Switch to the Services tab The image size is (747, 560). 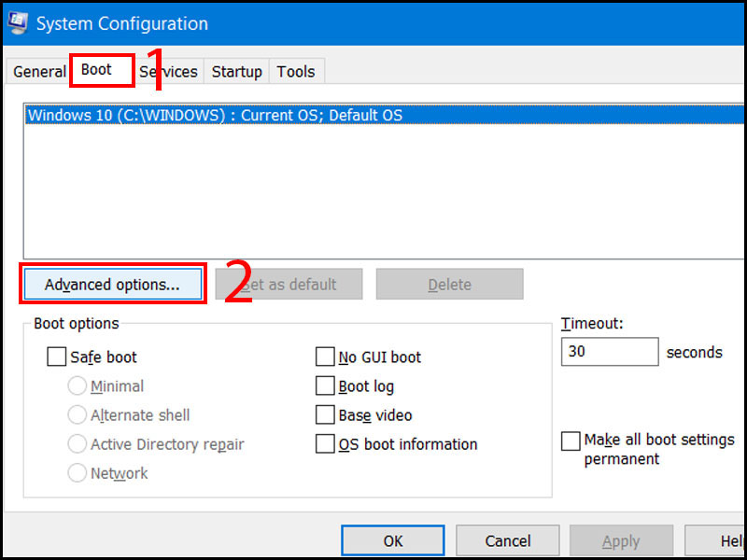(169, 72)
